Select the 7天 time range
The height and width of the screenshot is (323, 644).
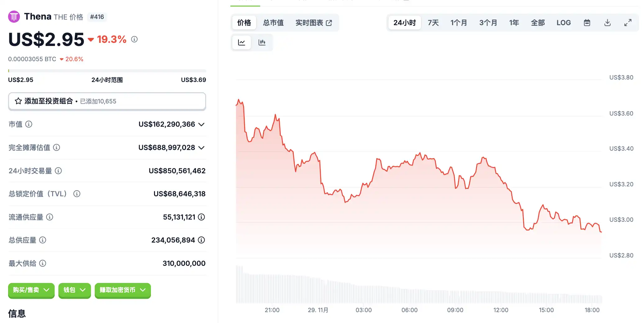(433, 23)
